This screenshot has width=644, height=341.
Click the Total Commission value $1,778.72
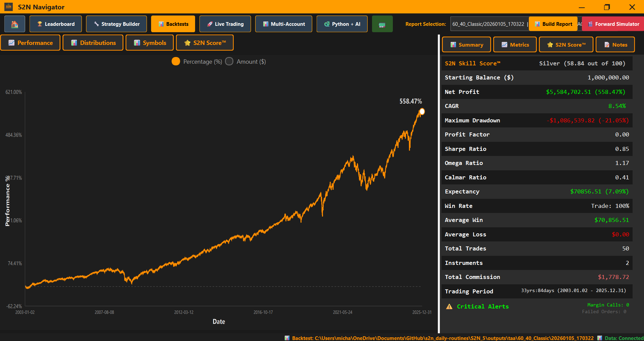point(613,277)
